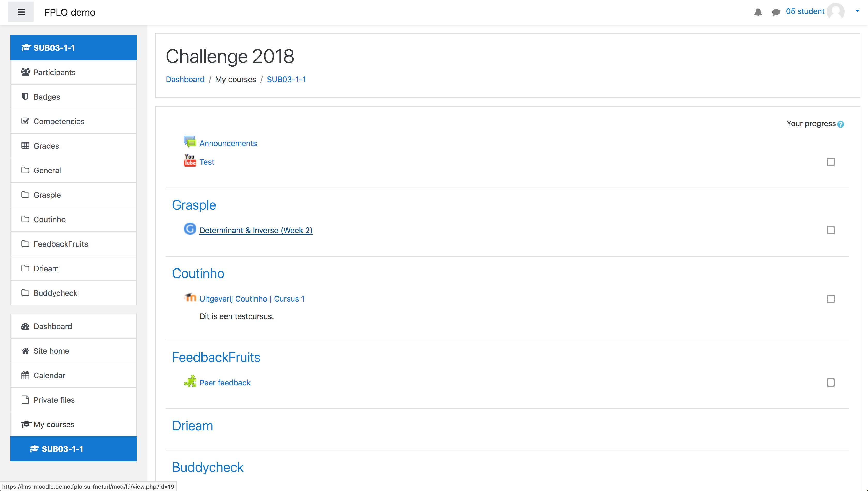The height and width of the screenshot is (491, 868).
Task: Open Participants in the sidebar
Action: [x=54, y=72]
